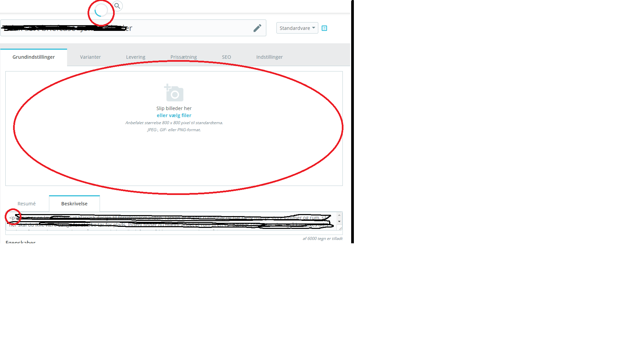Open the Standardvare product type dropdown
644x349 pixels.
297,28
